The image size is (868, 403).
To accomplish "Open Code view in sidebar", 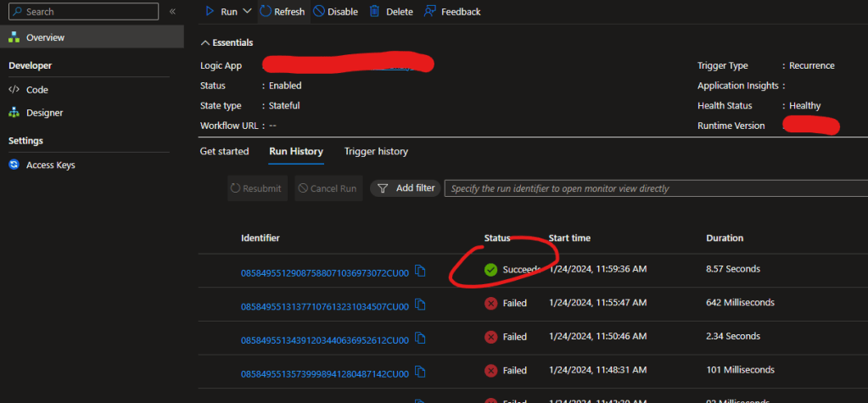I will point(36,90).
